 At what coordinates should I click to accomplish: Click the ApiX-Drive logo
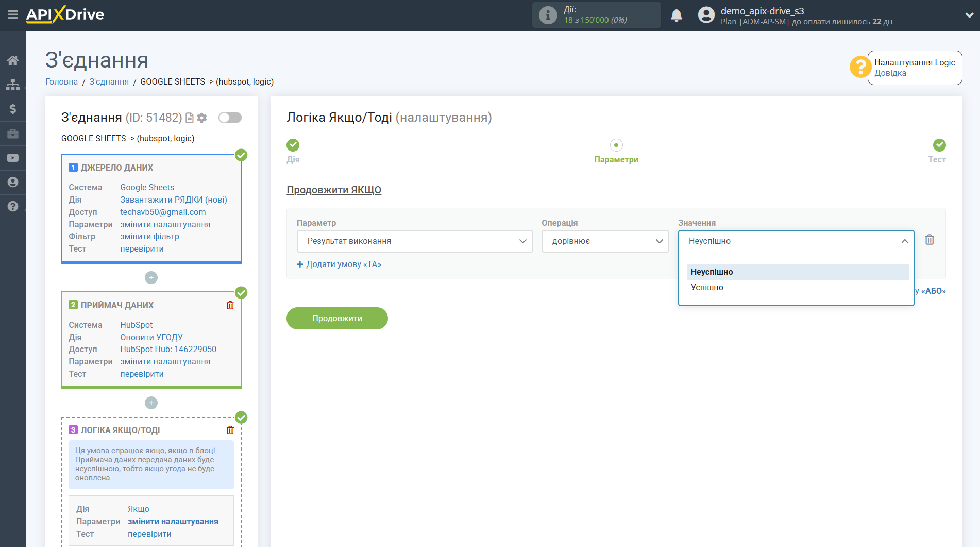click(65, 14)
